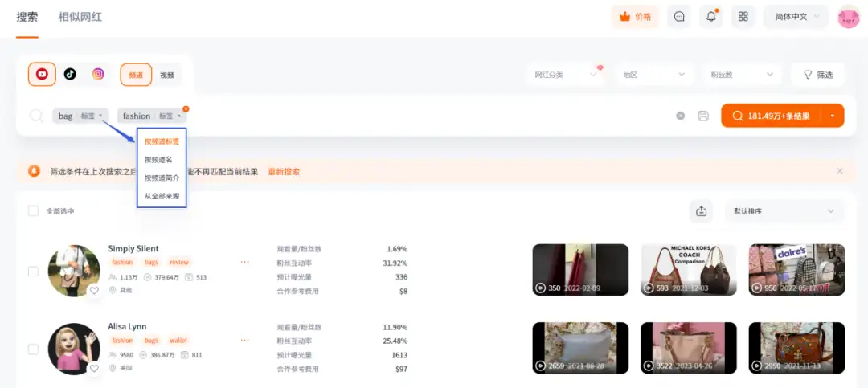Open Alisa Lynn's cartoon avatar
Viewport: 868px width, 388px height.
click(74, 349)
